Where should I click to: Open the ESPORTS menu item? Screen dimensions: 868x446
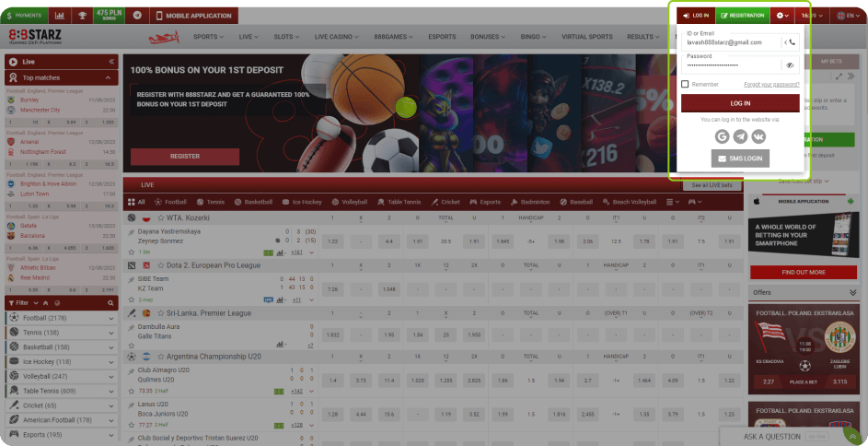tap(442, 37)
